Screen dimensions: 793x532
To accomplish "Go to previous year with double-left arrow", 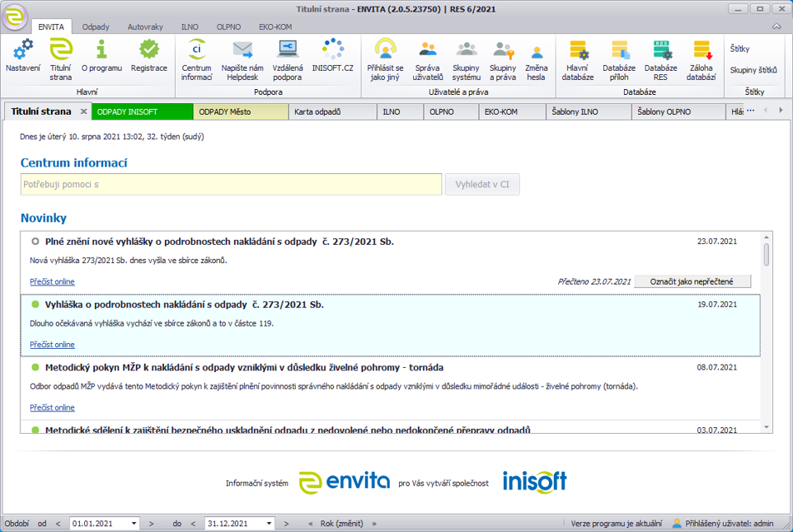I will point(311,524).
